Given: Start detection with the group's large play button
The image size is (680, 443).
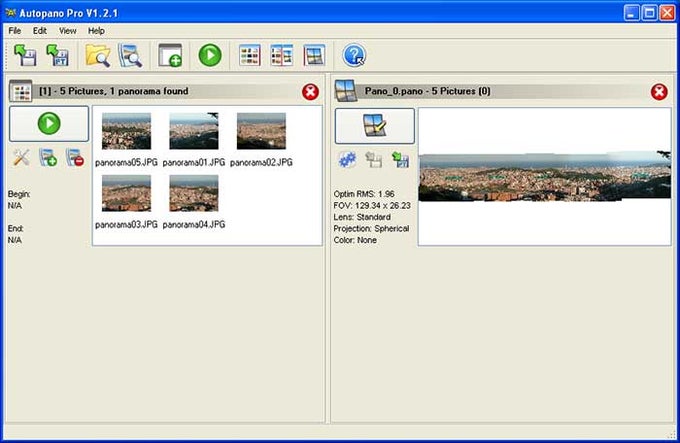Looking at the screenshot, I should [x=49, y=124].
